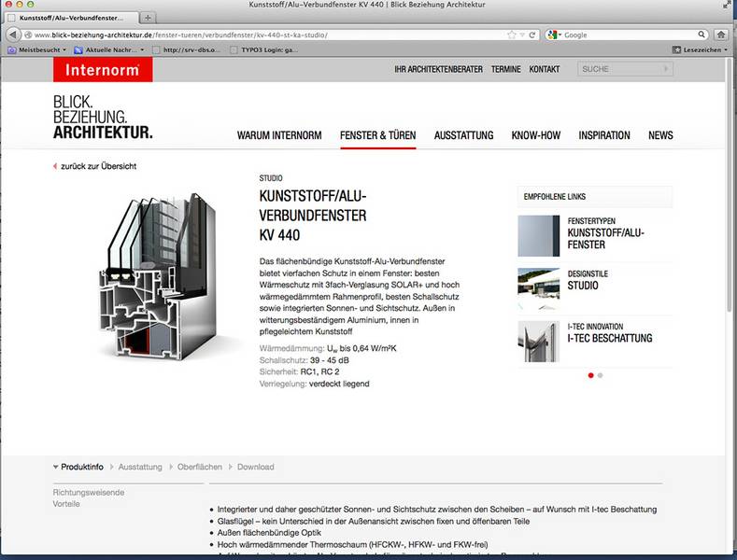Reload the page with the refresh icon
The image size is (737, 560).
(x=532, y=35)
